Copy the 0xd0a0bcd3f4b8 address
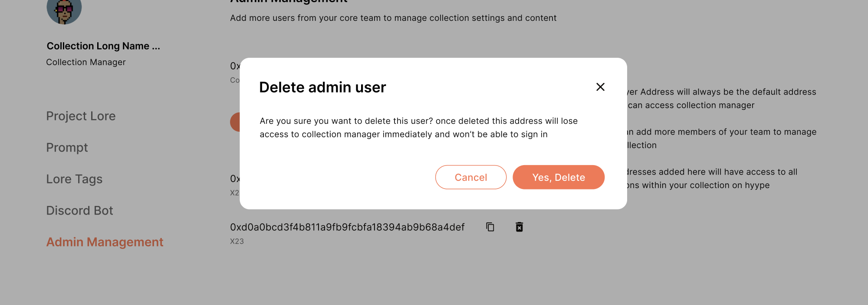Viewport: 868px width, 305px height. (x=490, y=227)
